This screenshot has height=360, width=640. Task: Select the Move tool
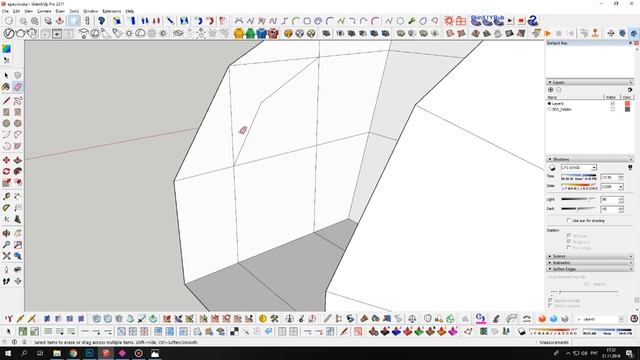tap(6, 160)
